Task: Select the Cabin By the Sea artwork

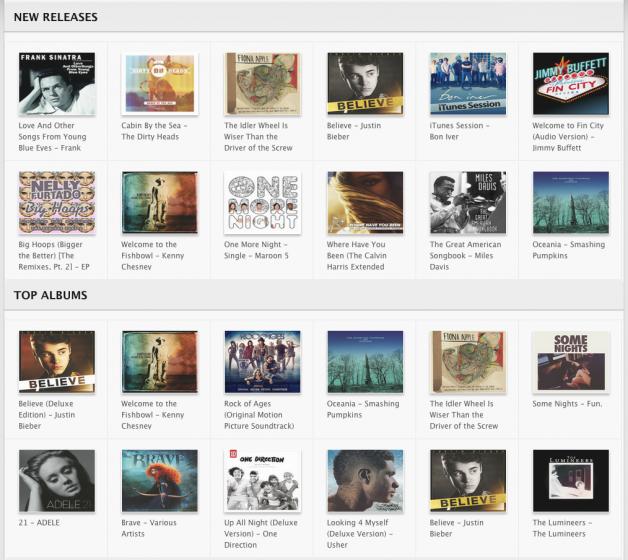Action: pyautogui.click(x=160, y=84)
